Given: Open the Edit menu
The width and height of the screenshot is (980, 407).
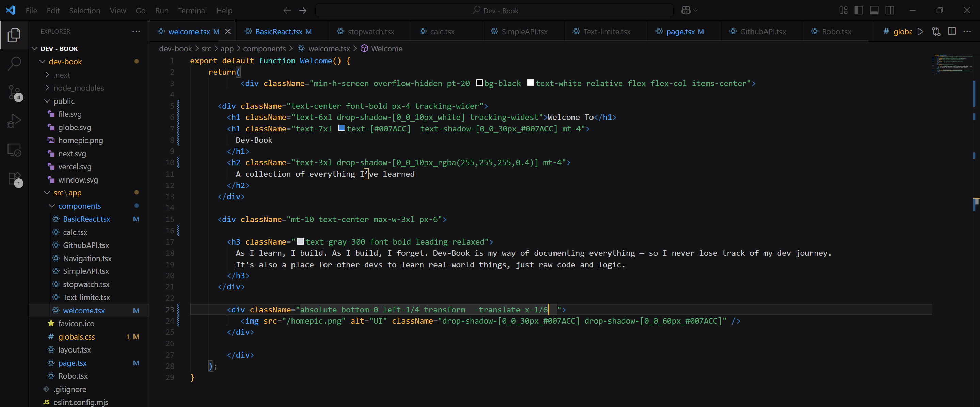Looking at the screenshot, I should (53, 11).
